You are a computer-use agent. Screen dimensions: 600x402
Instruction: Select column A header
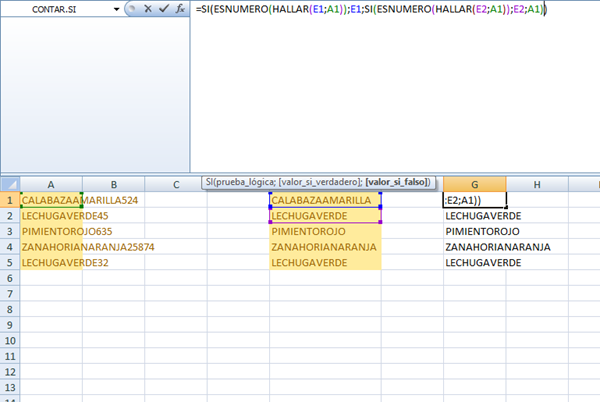point(51,184)
